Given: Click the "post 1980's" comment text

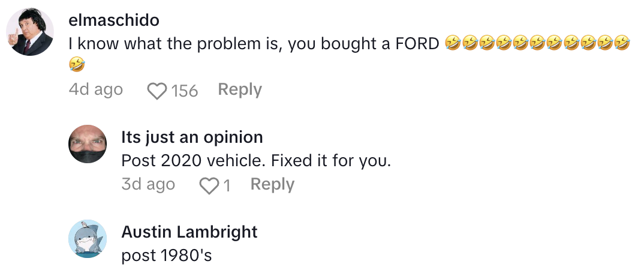Looking at the screenshot, I should [x=167, y=256].
